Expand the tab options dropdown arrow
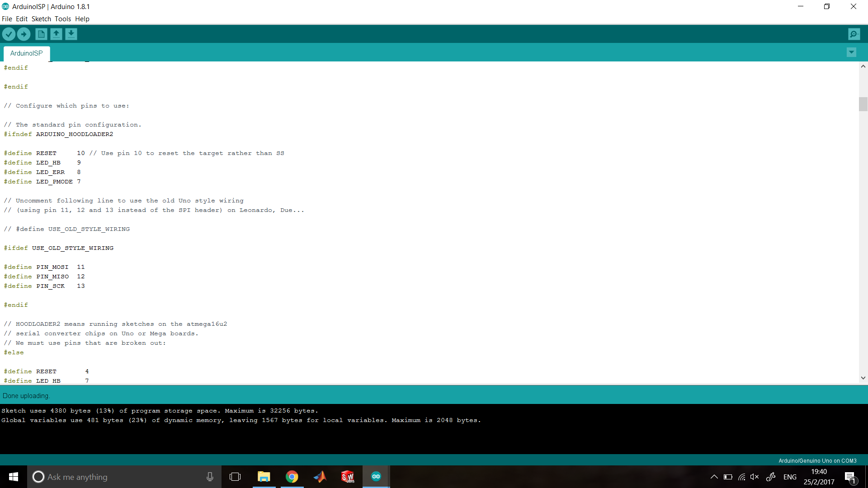The width and height of the screenshot is (868, 488). (851, 52)
